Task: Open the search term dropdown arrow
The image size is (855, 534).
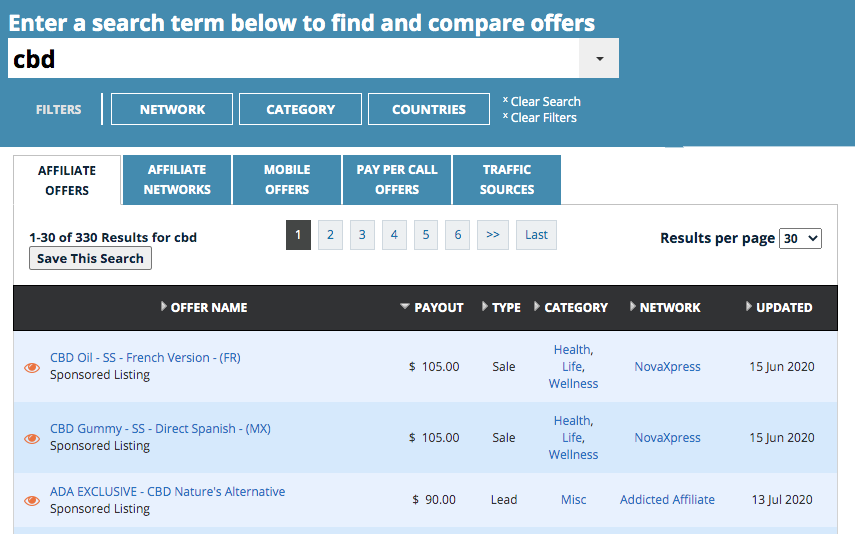Action: tap(599, 59)
